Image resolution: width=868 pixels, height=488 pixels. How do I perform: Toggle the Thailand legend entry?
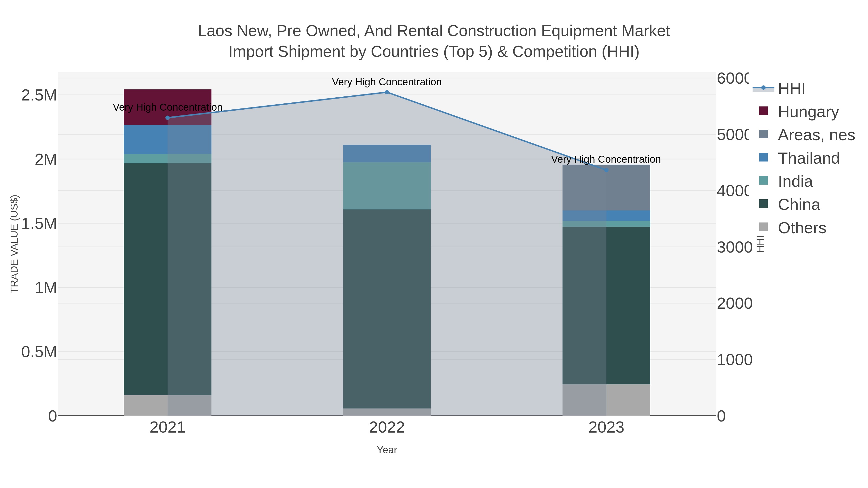click(x=799, y=158)
